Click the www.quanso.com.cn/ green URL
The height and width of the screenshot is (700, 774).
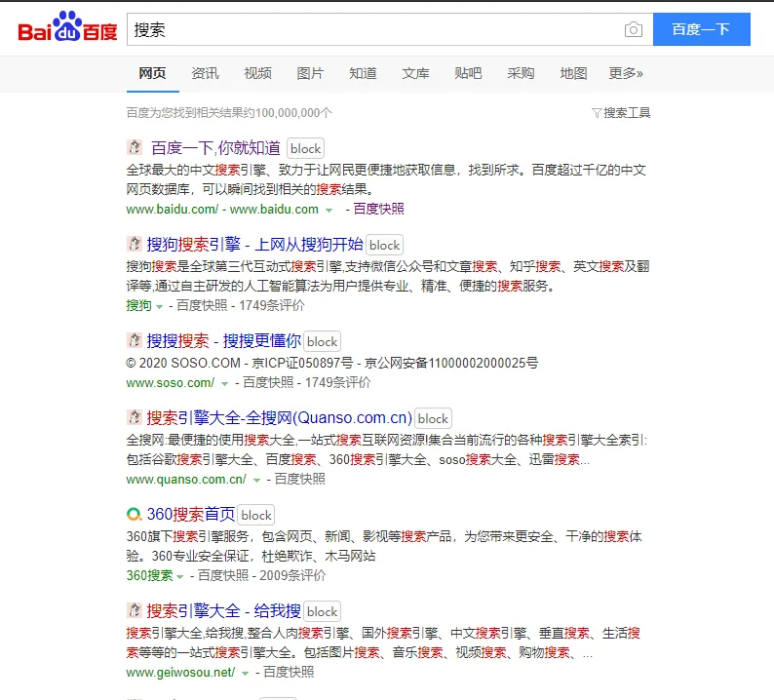[x=186, y=480]
